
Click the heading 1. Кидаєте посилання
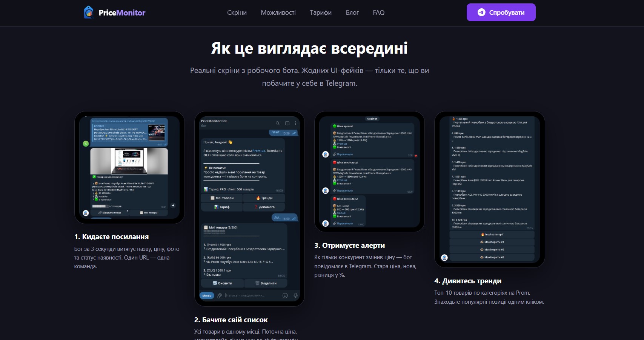(111, 237)
